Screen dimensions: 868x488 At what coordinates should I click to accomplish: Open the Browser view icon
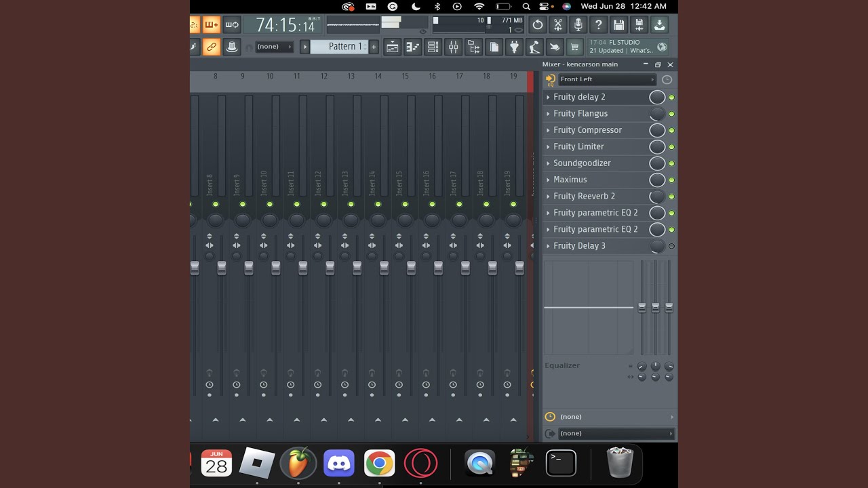(x=473, y=47)
